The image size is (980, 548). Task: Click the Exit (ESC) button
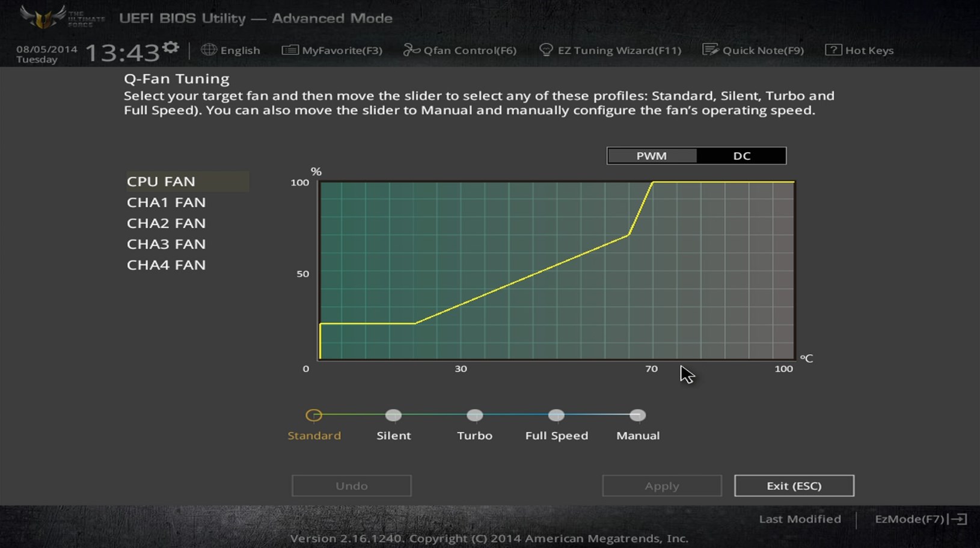tap(794, 485)
